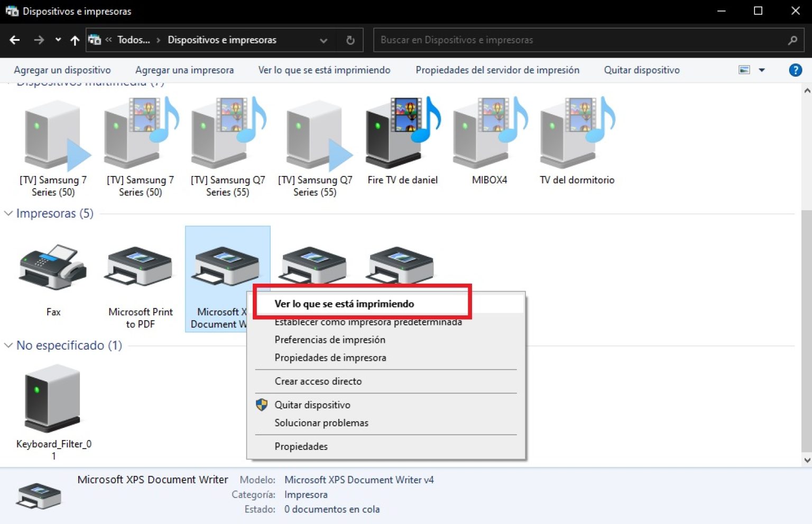Image resolution: width=812 pixels, height=524 pixels.
Task: Collapse the No especificado section
Action: 8,345
